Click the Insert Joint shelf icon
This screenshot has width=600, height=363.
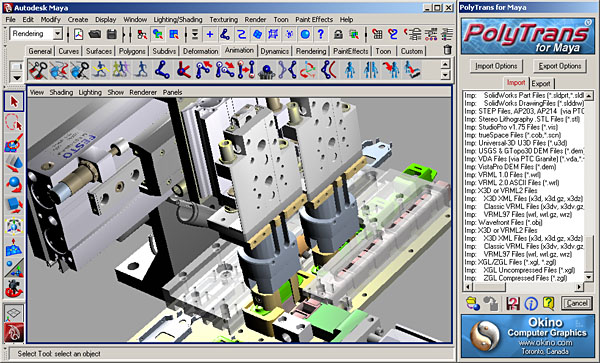point(204,70)
